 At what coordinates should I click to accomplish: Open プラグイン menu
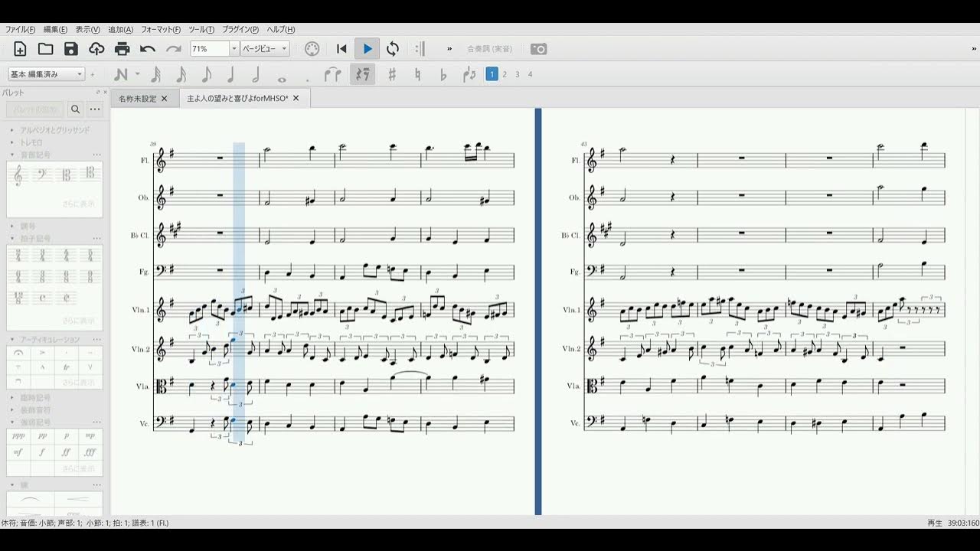[x=240, y=29]
